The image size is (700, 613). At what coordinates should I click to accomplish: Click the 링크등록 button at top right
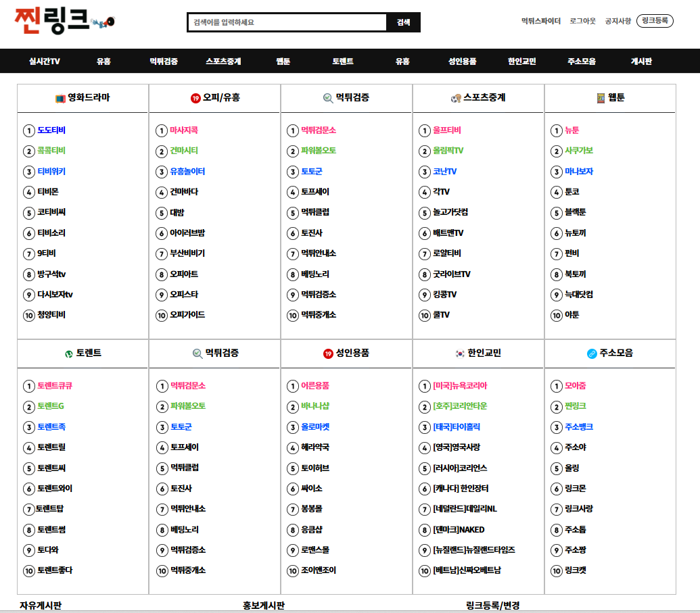coord(655,21)
